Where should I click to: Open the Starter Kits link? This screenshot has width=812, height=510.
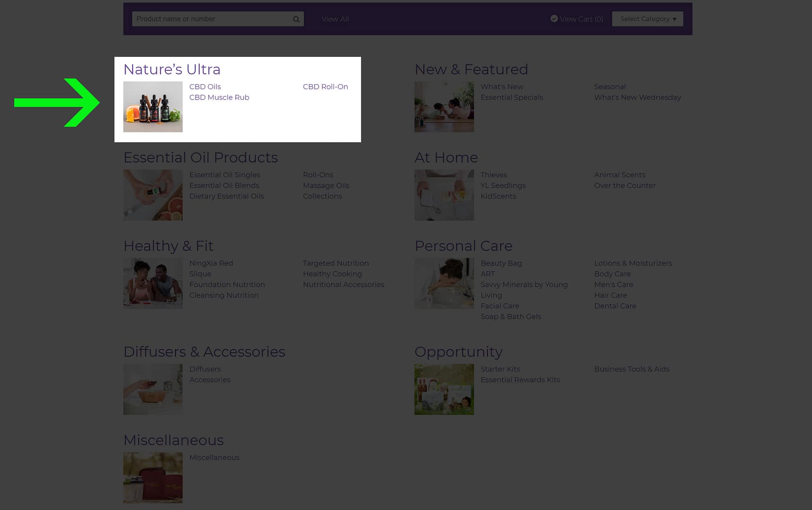click(x=500, y=369)
